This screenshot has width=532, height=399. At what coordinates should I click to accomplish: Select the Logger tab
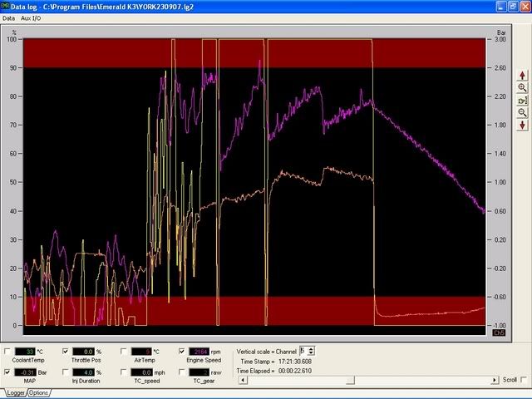coord(14,392)
